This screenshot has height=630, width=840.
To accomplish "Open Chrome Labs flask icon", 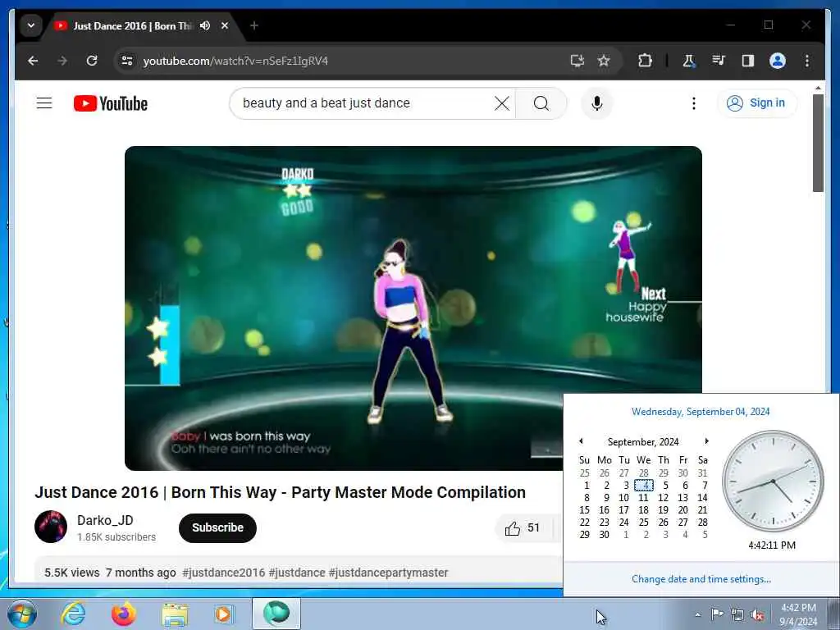I will point(689,61).
